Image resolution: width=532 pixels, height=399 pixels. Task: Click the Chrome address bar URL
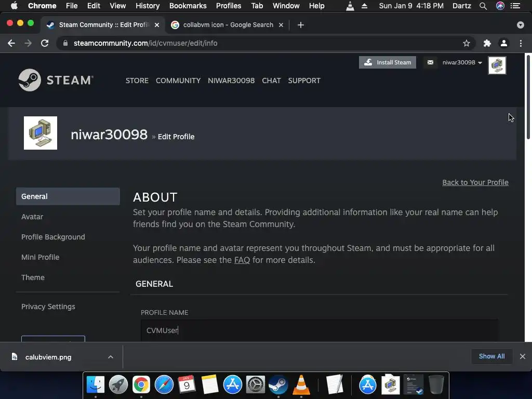(145, 43)
